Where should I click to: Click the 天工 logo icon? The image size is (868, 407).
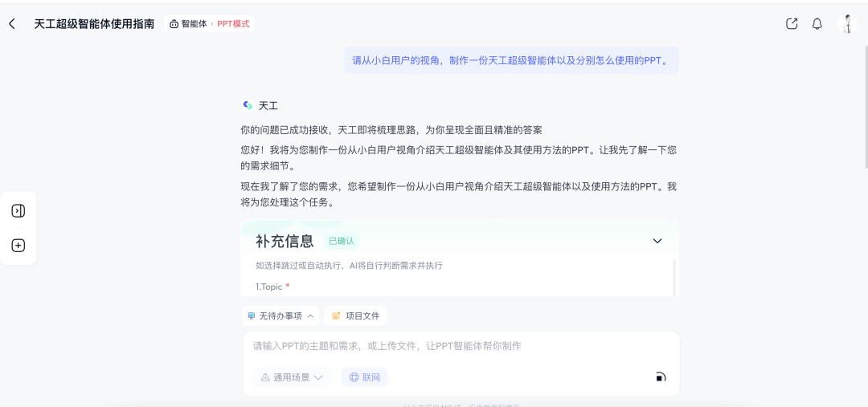click(248, 106)
